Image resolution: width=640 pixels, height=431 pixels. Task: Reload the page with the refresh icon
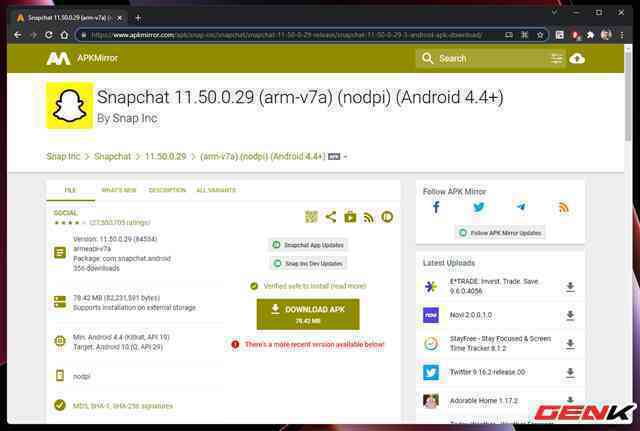pyautogui.click(x=49, y=35)
